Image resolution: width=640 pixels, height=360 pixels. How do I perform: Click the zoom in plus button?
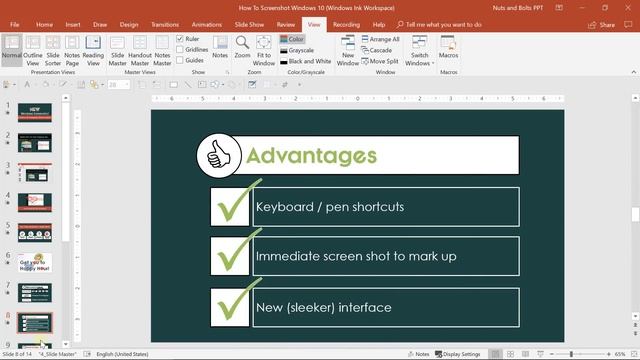(609, 354)
